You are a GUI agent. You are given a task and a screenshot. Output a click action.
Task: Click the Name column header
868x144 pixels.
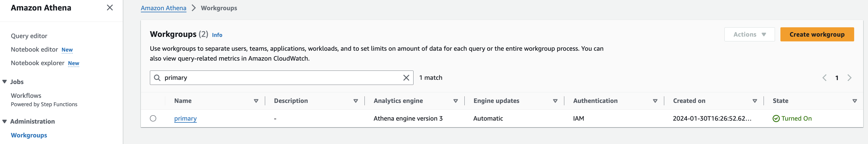(183, 101)
